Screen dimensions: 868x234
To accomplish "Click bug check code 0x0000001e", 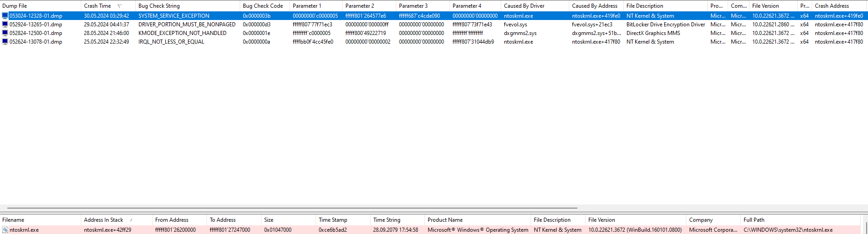I will 256,33.
